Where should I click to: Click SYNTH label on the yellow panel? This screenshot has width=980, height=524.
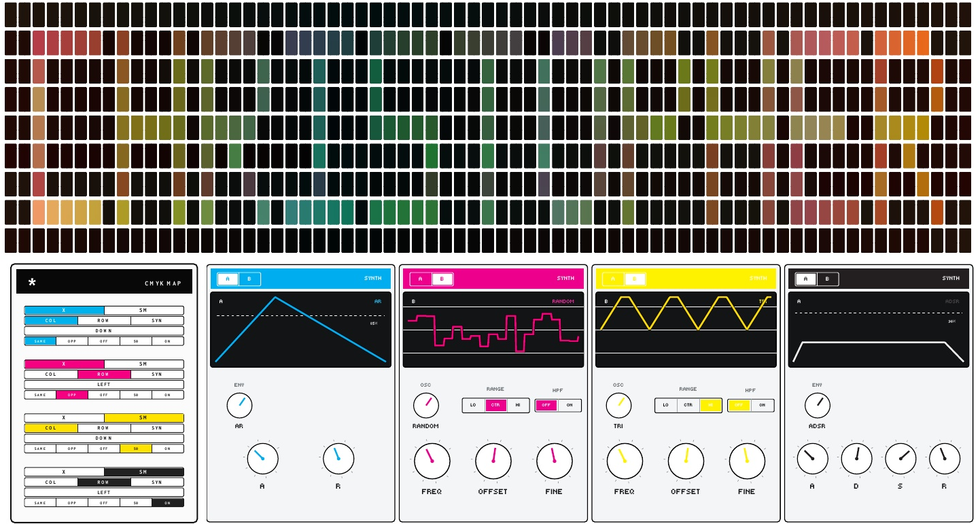[758, 279]
